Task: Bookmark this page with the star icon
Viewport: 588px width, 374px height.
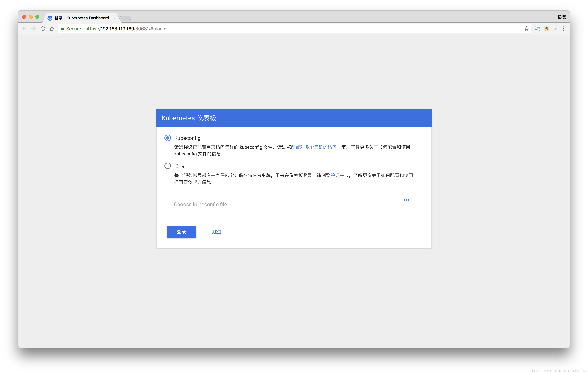Action: [526, 29]
